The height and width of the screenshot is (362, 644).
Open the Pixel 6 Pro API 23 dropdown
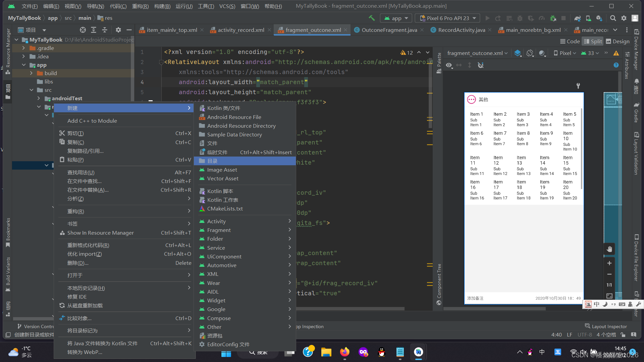point(447,18)
